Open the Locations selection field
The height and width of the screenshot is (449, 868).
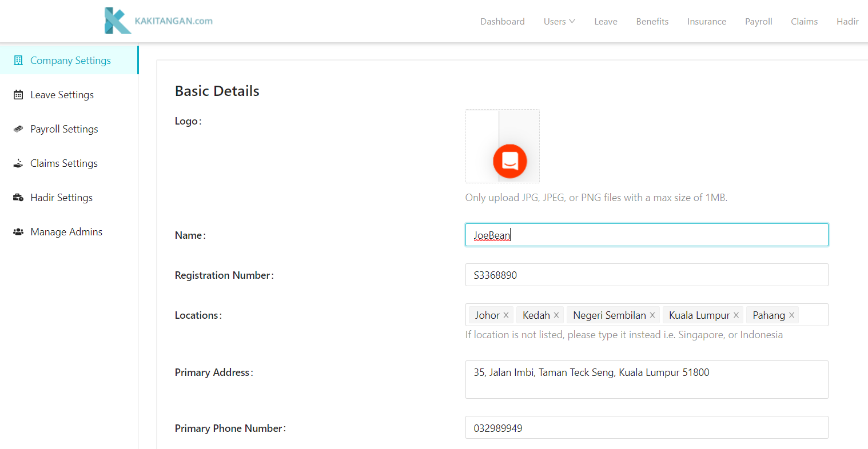(x=812, y=315)
